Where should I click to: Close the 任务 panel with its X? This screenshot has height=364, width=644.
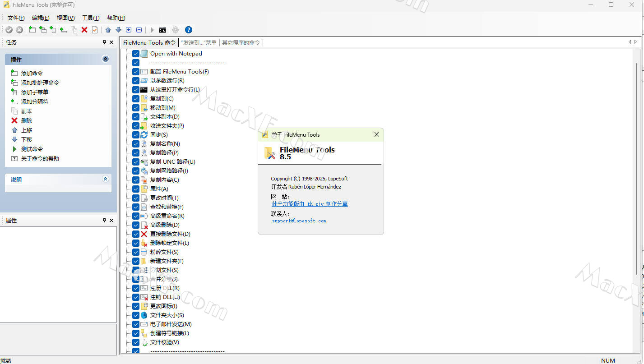pyautogui.click(x=111, y=42)
